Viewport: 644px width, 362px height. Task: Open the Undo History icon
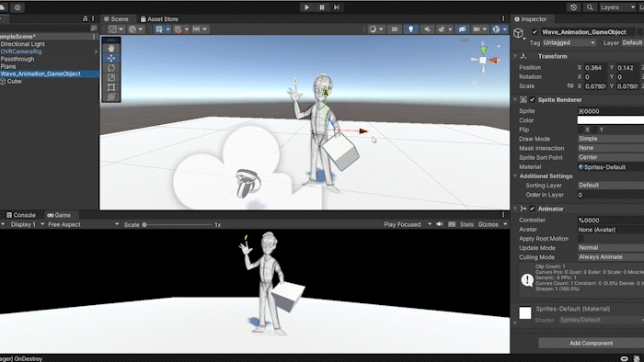tap(574, 7)
